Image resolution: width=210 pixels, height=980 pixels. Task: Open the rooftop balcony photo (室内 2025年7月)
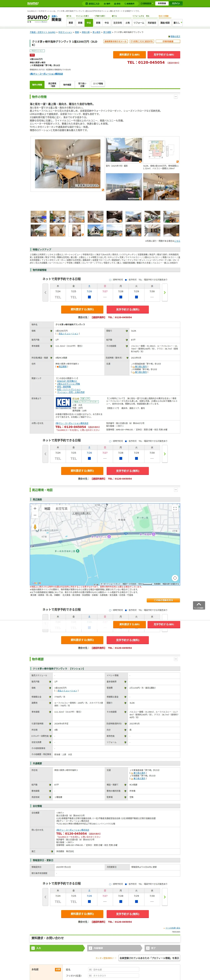click(124, 150)
